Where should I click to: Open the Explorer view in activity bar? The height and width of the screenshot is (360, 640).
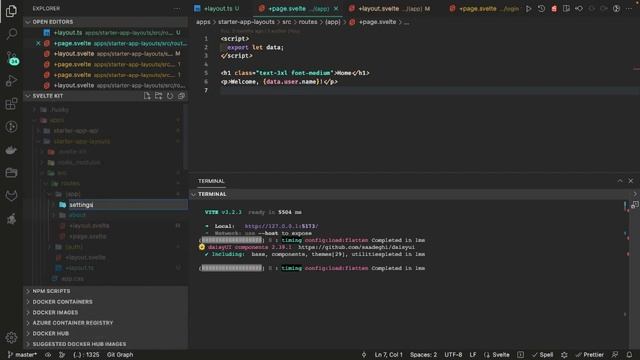tap(11, 11)
